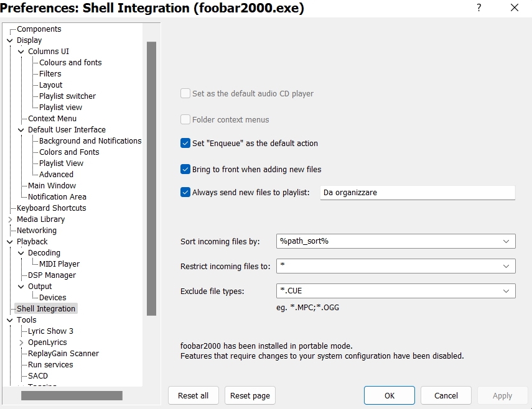Click the horizontal scrollbar of the tree
The image size is (532, 409).
tap(72, 395)
